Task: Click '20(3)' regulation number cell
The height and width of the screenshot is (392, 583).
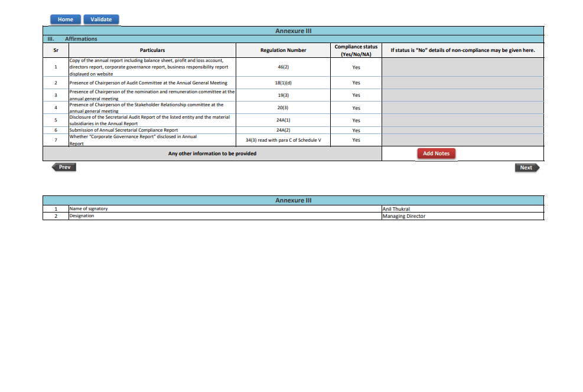Action: click(284, 108)
